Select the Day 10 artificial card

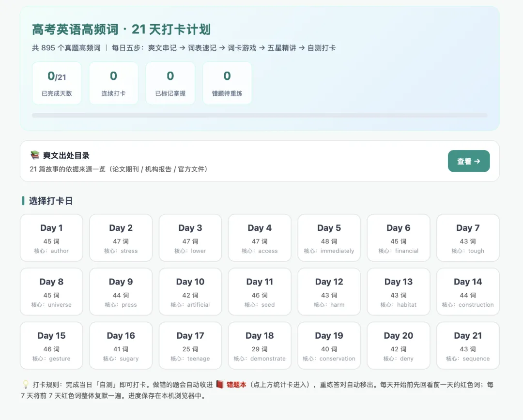coord(190,292)
